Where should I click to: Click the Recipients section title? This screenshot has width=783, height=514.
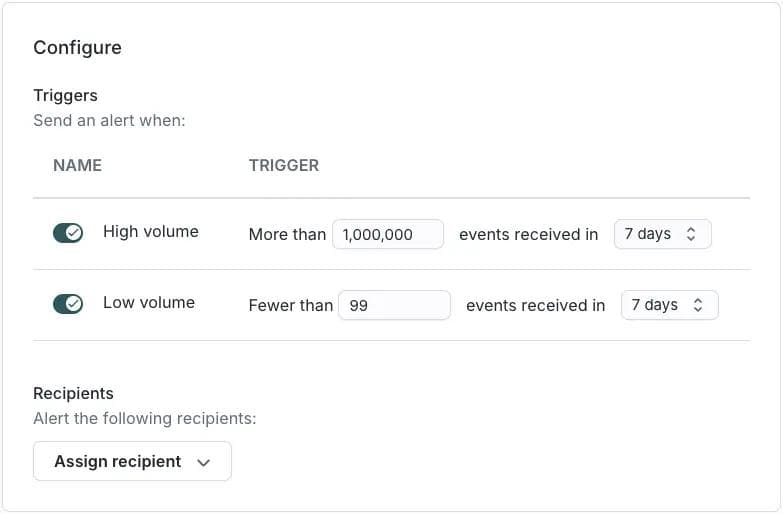73,393
